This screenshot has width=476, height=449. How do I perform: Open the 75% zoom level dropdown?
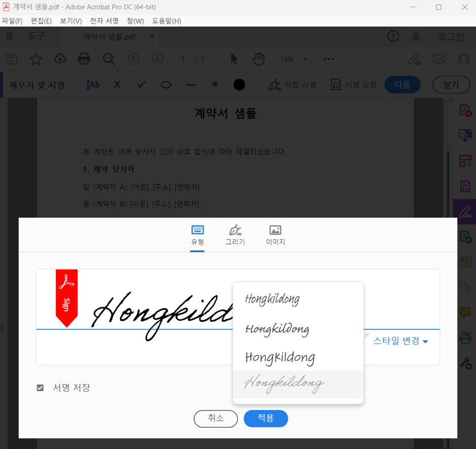point(293,59)
